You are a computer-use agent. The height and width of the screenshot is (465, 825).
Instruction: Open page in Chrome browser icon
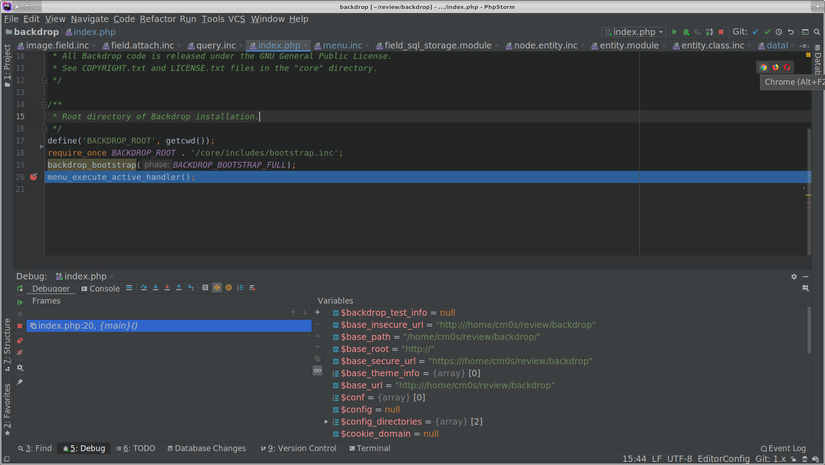(763, 67)
